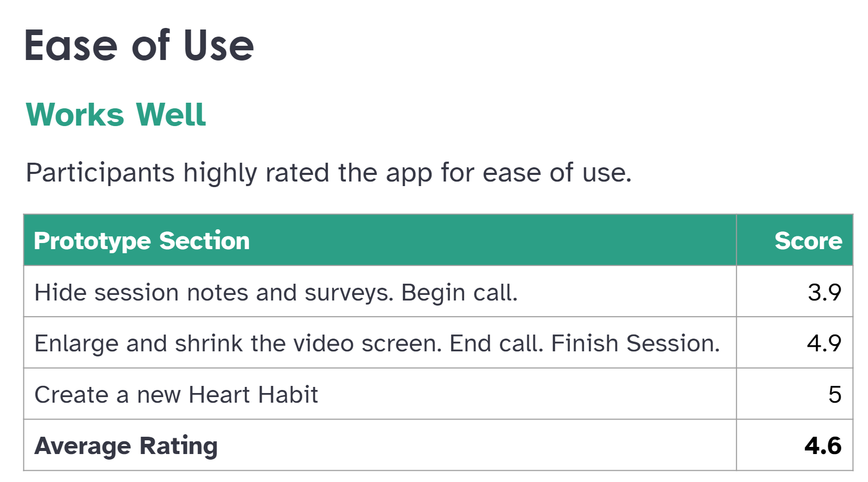Click the word 'Well' in green subheading
Image resolution: width=868 pixels, height=482 pixels.
[171, 114]
